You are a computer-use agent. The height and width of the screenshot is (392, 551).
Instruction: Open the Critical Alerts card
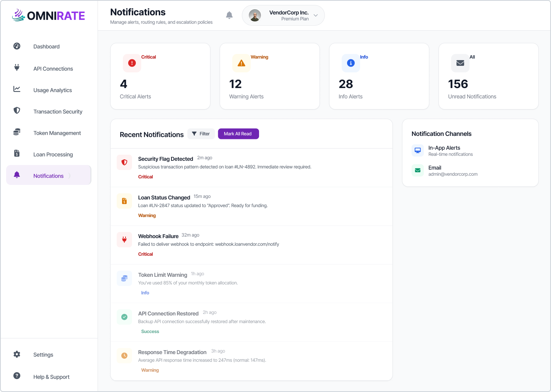(160, 76)
